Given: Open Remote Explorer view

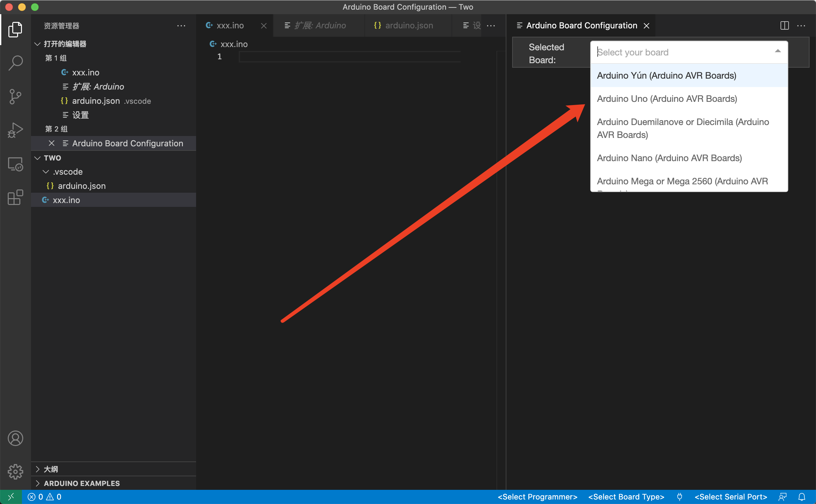Looking at the screenshot, I should 15,164.
